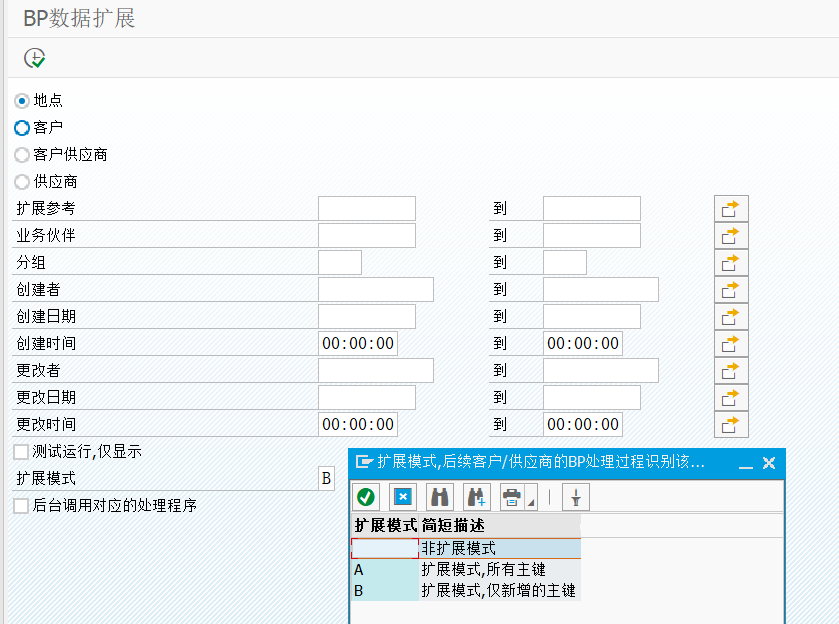Click the 更改时间 to field 00:00:00
Screen dimensions: 839x624
tap(583, 424)
